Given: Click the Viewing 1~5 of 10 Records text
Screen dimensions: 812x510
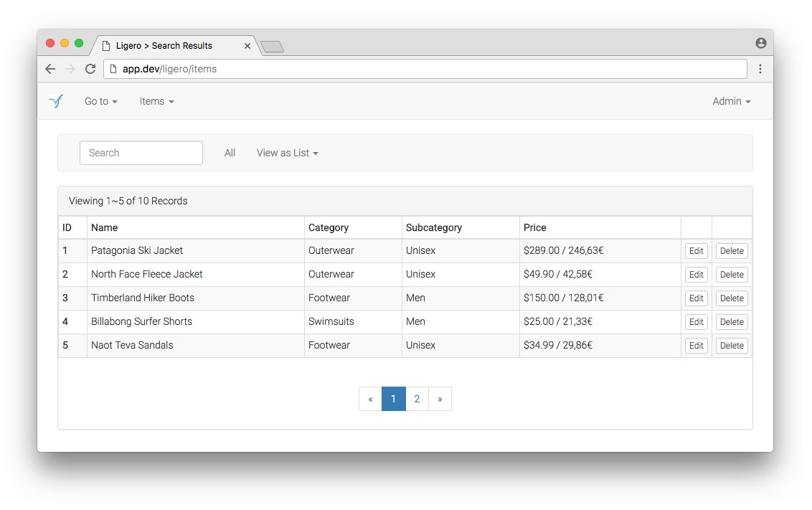Looking at the screenshot, I should click(x=128, y=201).
